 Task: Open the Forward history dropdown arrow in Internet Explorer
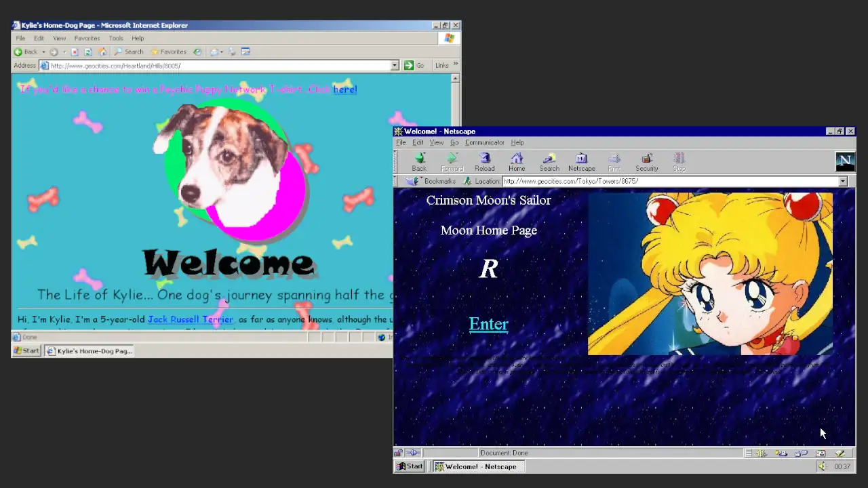pyautogui.click(x=64, y=52)
